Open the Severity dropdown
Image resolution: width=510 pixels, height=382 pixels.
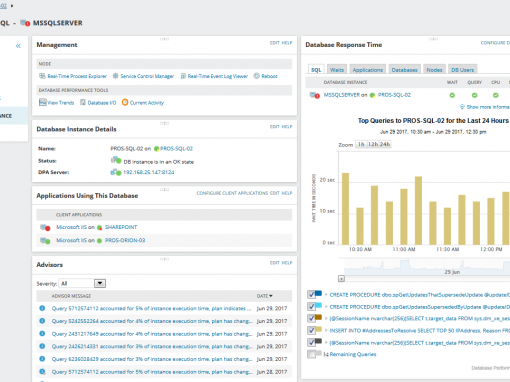coord(100,283)
